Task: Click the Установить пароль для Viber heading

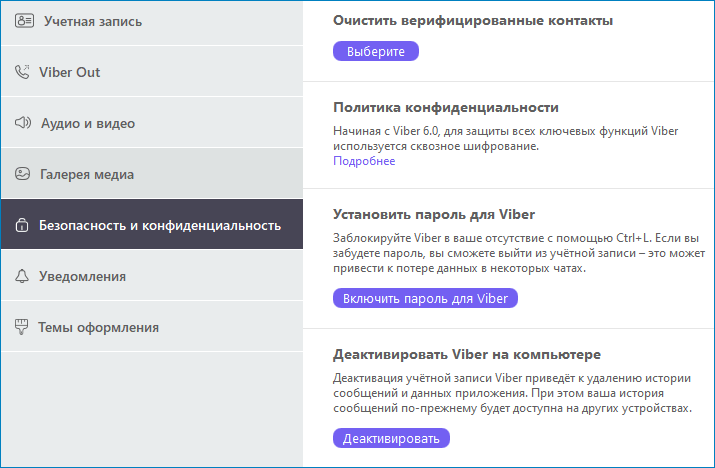Action: pyautogui.click(x=434, y=214)
